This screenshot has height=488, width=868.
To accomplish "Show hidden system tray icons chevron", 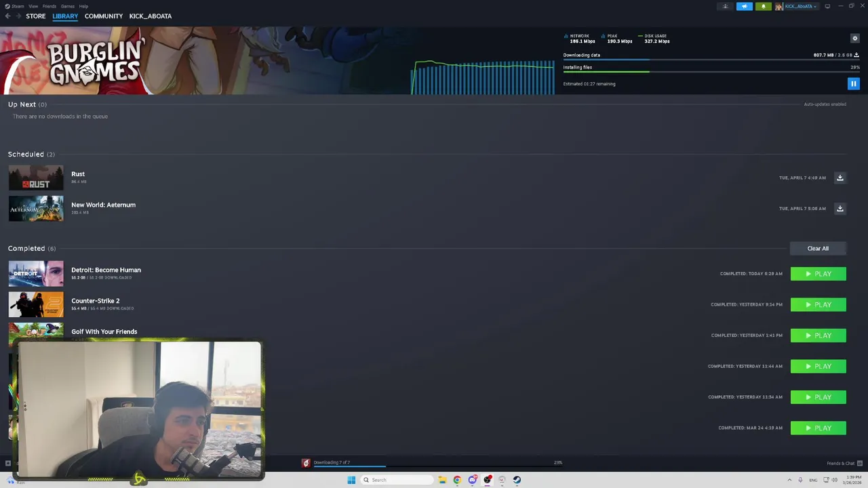I will coord(789,480).
